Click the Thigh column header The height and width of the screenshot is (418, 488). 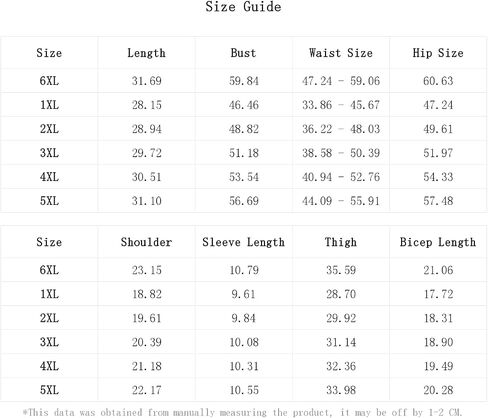341,242
